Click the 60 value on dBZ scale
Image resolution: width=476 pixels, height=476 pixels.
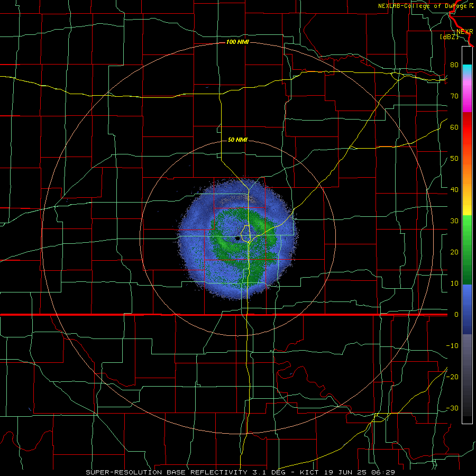[x=454, y=127]
